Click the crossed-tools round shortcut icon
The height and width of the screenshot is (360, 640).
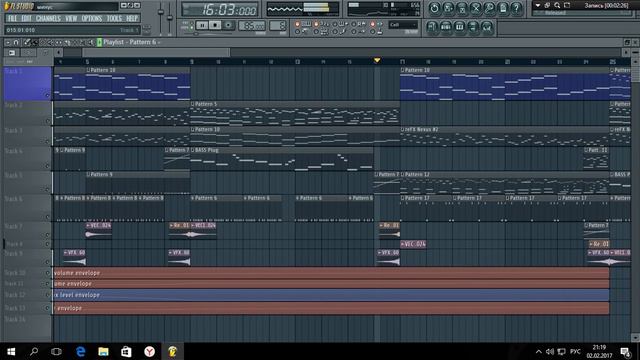pos(476,8)
